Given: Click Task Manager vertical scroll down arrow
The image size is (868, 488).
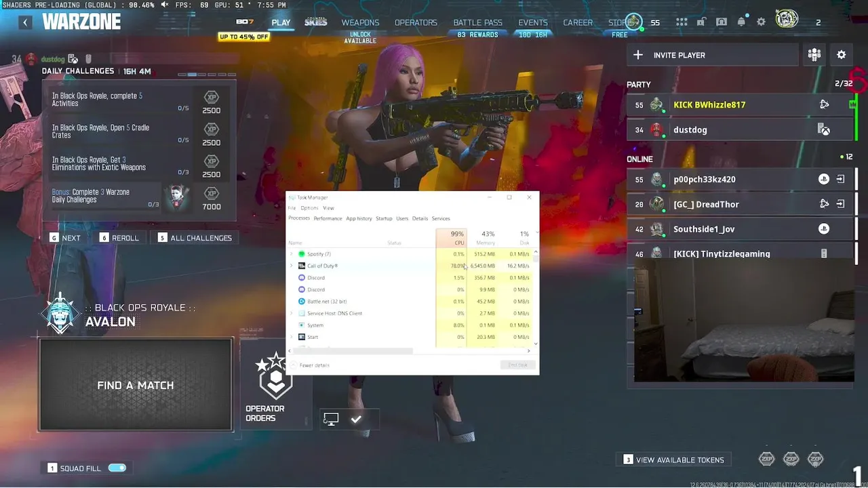Looking at the screenshot, I should point(536,344).
